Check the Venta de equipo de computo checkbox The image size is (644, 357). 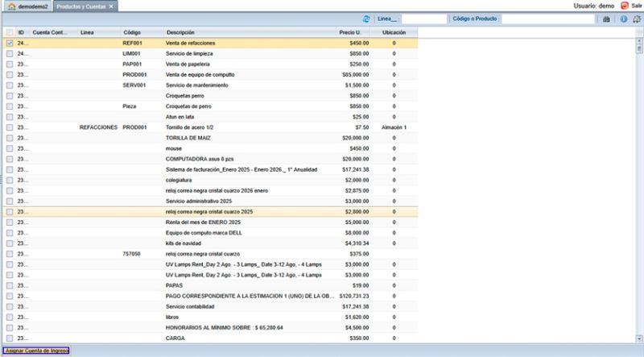point(10,74)
